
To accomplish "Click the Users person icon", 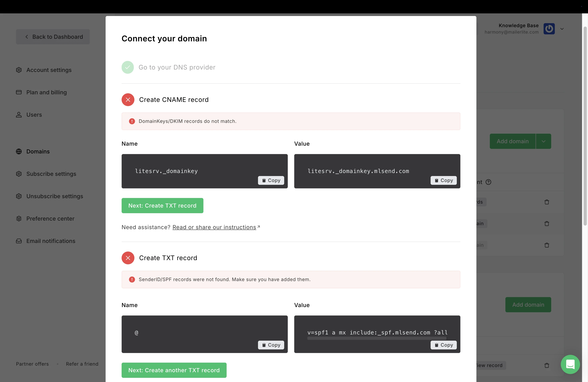I will pos(19,115).
